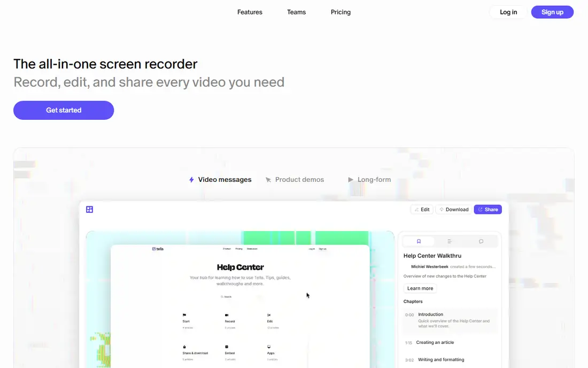This screenshot has width=588, height=368.
Task: Click the Overview of new changes description
Action: pyautogui.click(x=445, y=276)
